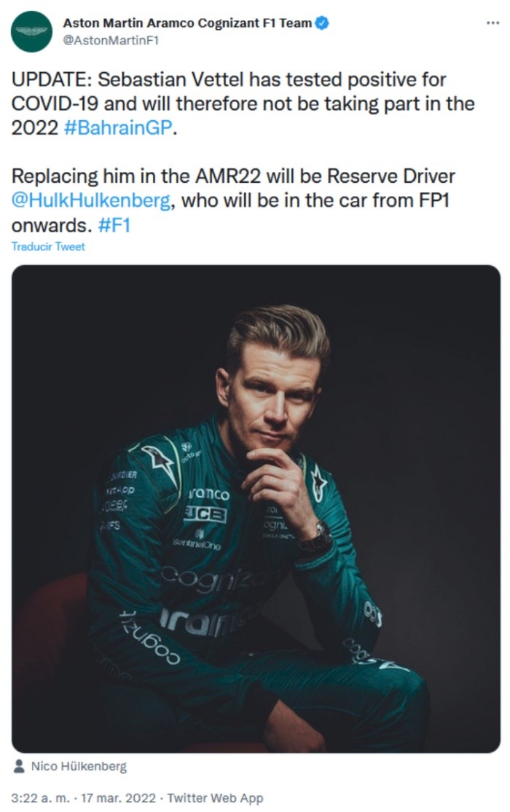Click the Nico Hülkenberg photo tag label
The width and height of the screenshot is (510, 812).
(x=79, y=766)
